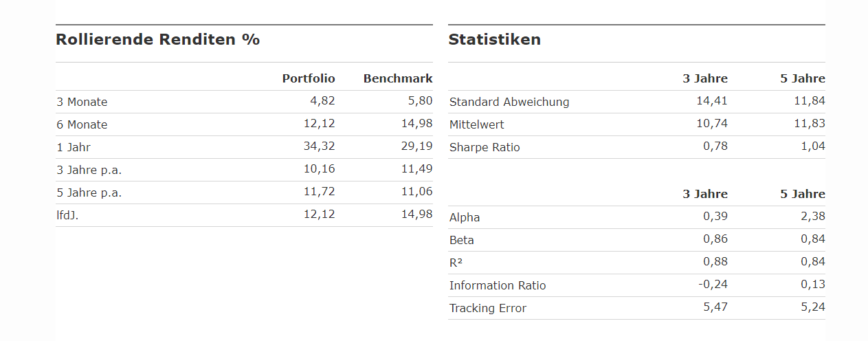The image size is (868, 341).
Task: Click the negative Information Ratio value -0,24
Action: point(714,285)
